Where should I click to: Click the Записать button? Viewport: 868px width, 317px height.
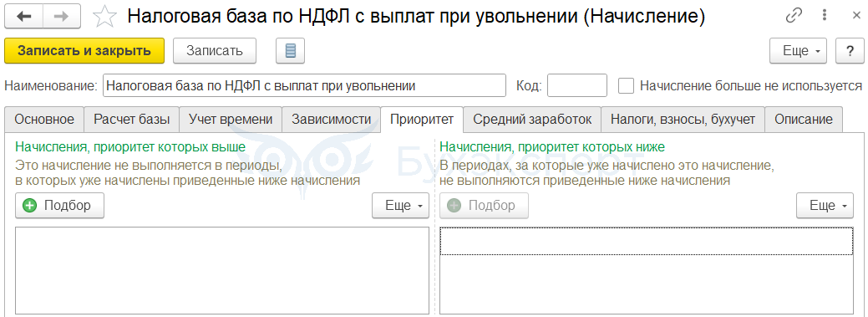pyautogui.click(x=214, y=51)
